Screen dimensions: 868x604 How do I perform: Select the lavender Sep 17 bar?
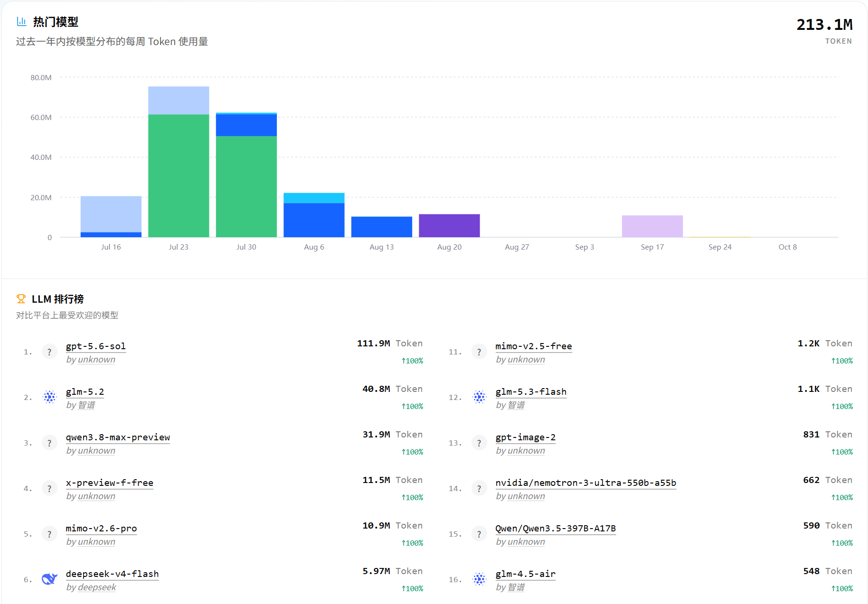pos(652,226)
